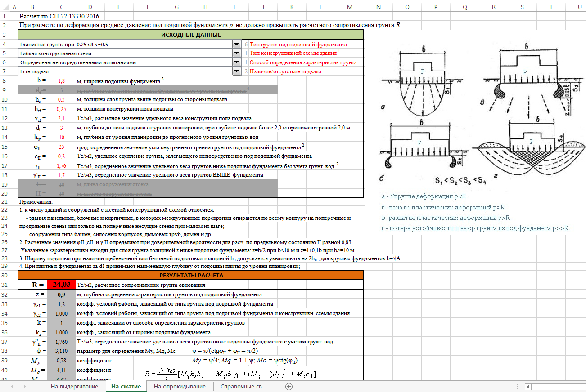586x392 pixels.
Task: Click the γc1 value 1,2 cell
Action: [x=61, y=304]
